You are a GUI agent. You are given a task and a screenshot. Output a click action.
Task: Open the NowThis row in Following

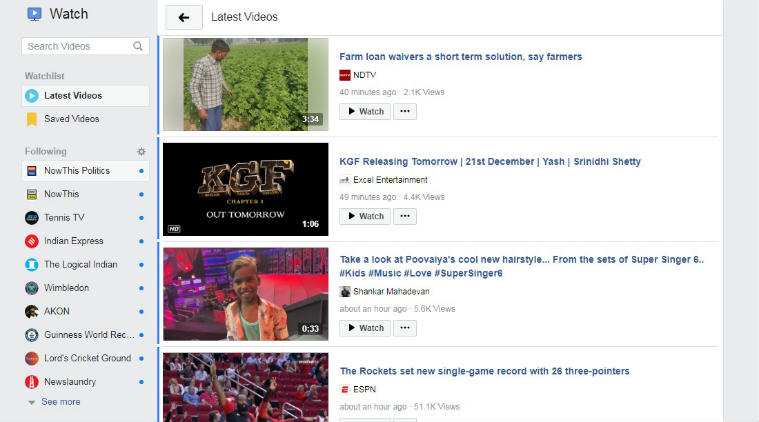coord(85,194)
